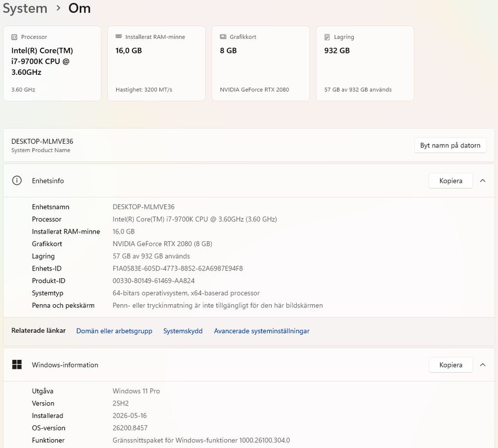The height and width of the screenshot is (448, 498).
Task: Open the Systemskydd link
Action: coord(183,331)
